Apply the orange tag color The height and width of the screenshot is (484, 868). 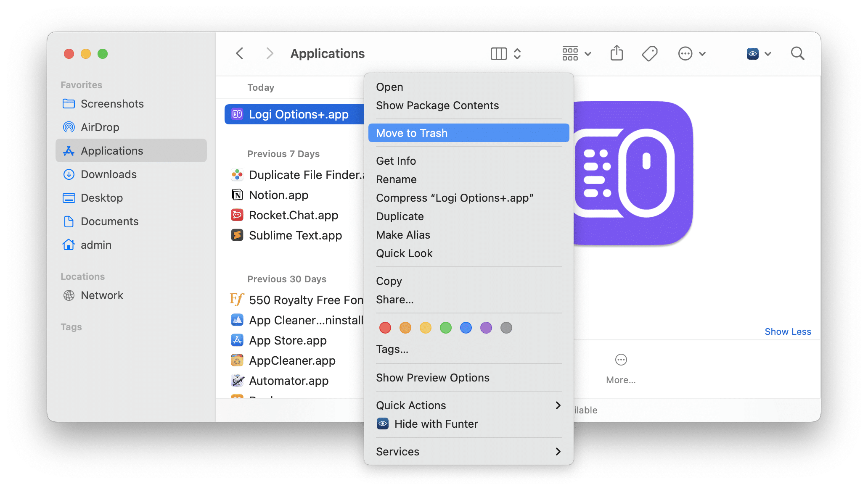tap(405, 328)
